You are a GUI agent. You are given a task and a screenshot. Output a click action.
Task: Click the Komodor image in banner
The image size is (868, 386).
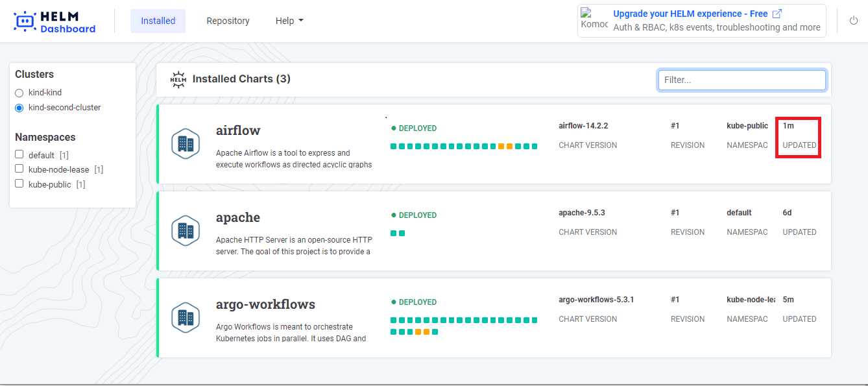point(594,19)
